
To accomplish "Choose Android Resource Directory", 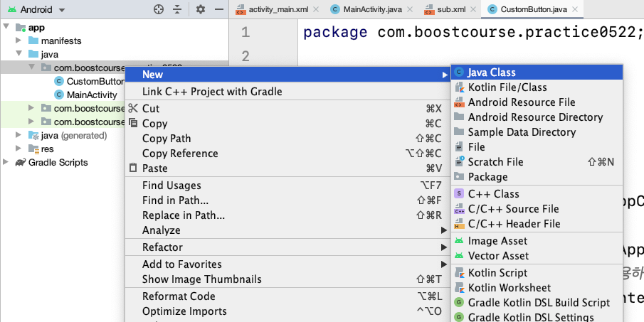I will coord(537,117).
